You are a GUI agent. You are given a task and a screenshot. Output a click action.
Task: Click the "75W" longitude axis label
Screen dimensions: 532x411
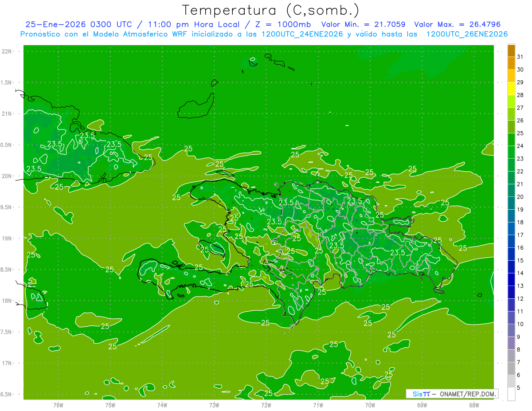click(110, 405)
